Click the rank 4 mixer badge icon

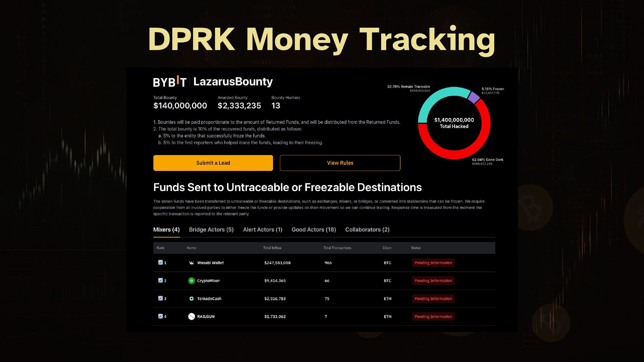160,316
